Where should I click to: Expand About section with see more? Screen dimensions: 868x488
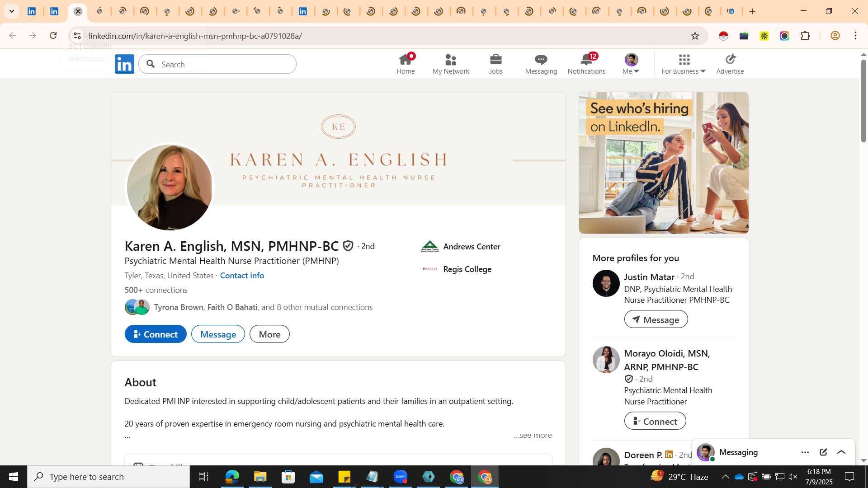(x=533, y=436)
